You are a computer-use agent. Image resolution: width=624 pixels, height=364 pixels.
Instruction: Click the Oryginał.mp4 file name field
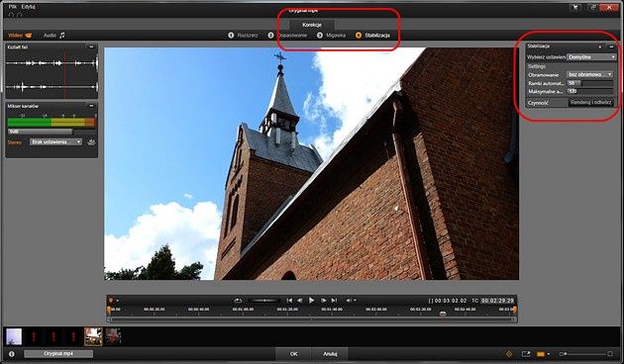tap(58, 354)
